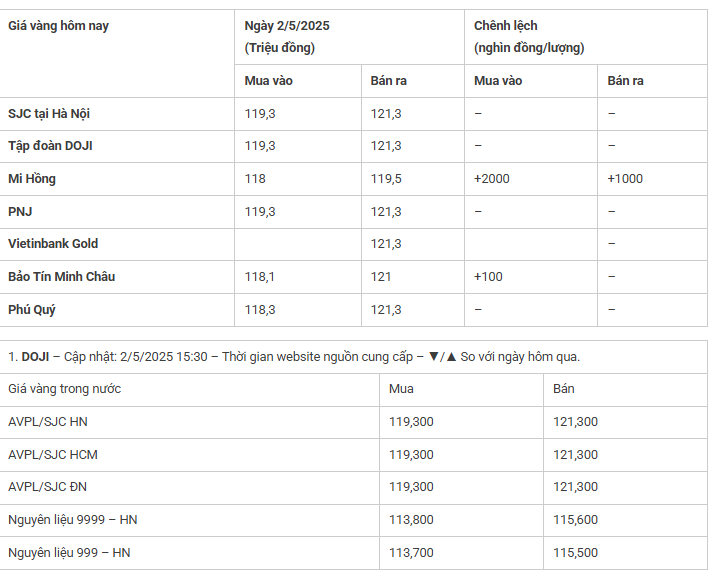Screen dimensions: 713x577
Task: Click Vietinbank Gold sell price 121,3
Action: coord(386,244)
